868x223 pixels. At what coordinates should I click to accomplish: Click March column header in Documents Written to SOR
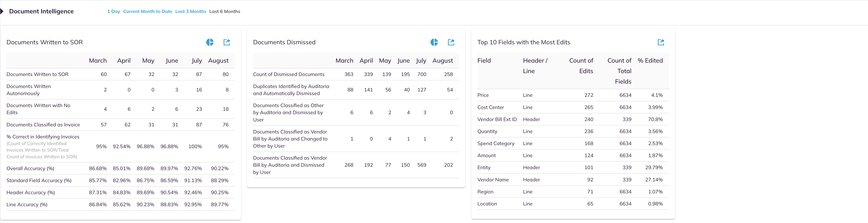point(98,61)
